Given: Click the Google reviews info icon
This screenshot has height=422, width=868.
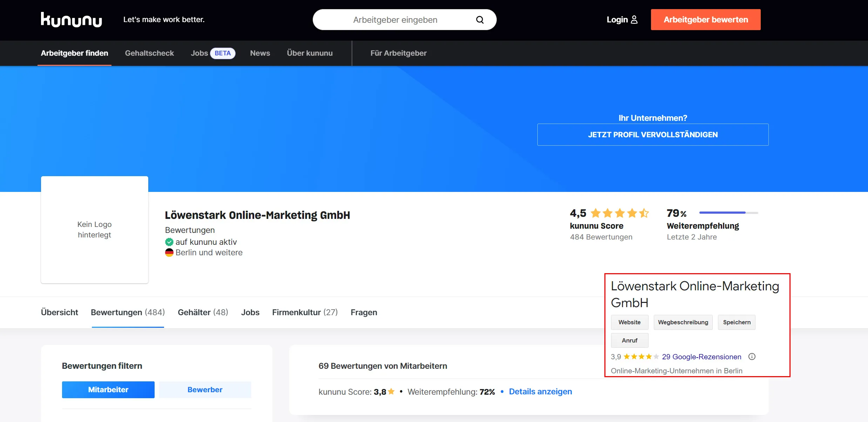Looking at the screenshot, I should click(x=752, y=357).
